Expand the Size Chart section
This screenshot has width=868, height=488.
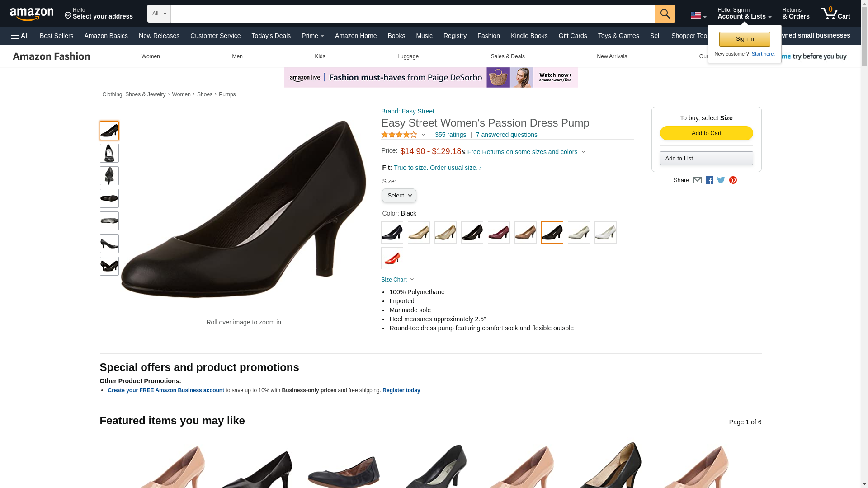(397, 280)
